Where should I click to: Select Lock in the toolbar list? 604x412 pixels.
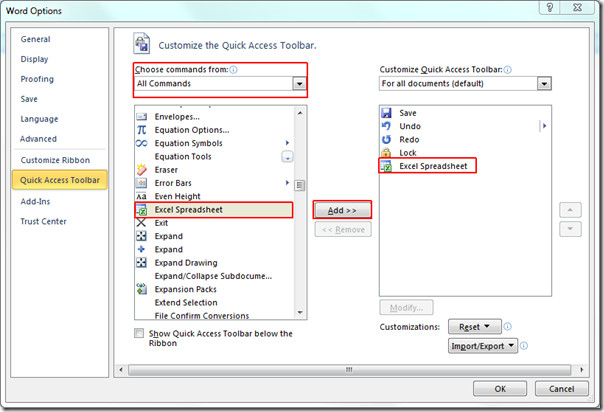click(x=464, y=152)
